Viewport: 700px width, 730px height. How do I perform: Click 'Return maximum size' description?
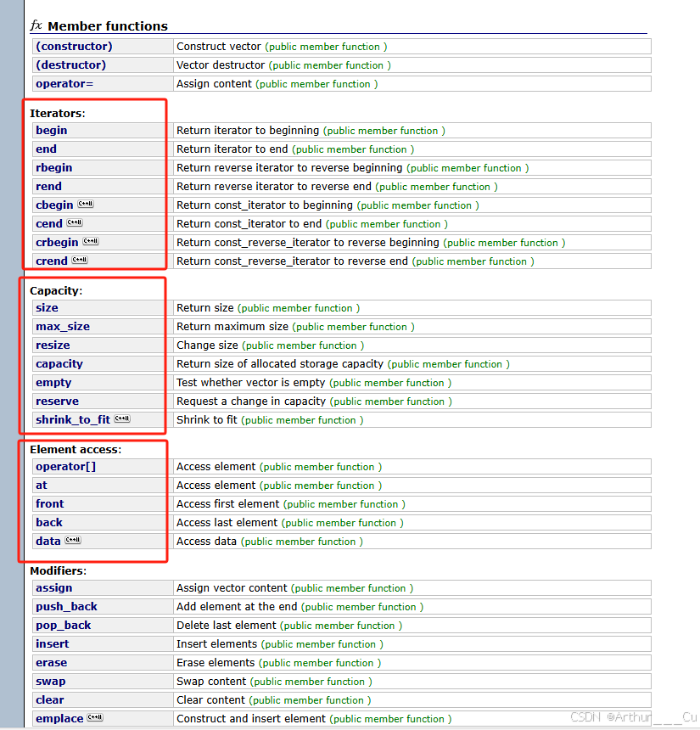click(232, 326)
